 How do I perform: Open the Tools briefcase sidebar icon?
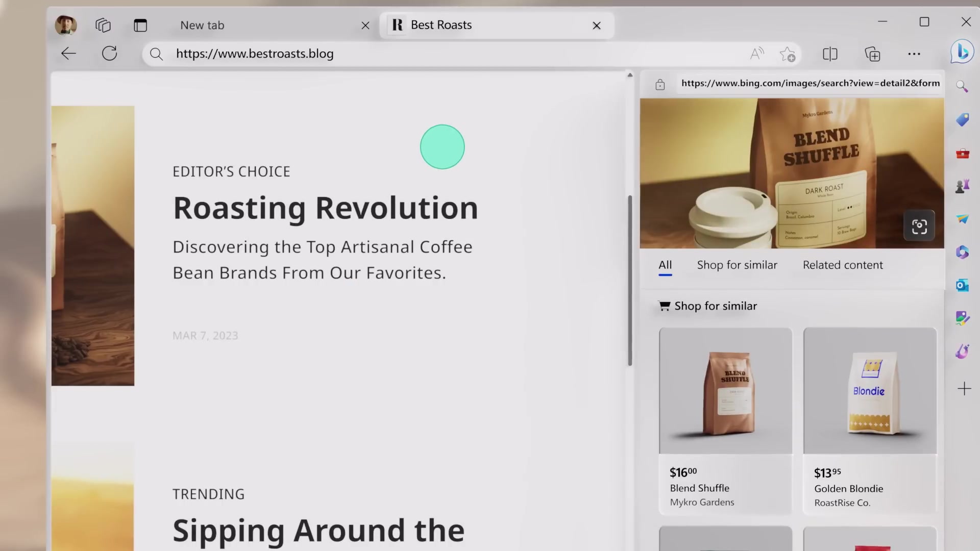pyautogui.click(x=963, y=154)
